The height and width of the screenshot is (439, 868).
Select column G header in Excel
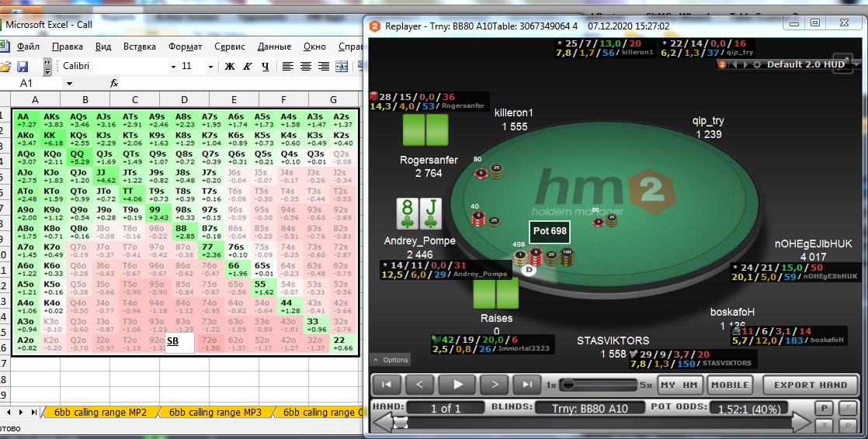pyautogui.click(x=333, y=99)
